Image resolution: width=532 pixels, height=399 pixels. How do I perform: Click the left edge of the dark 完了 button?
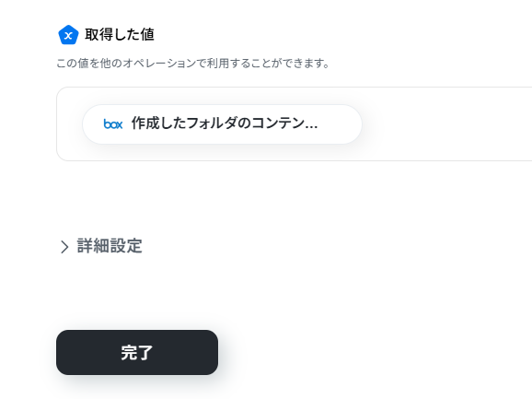click(x=61, y=352)
